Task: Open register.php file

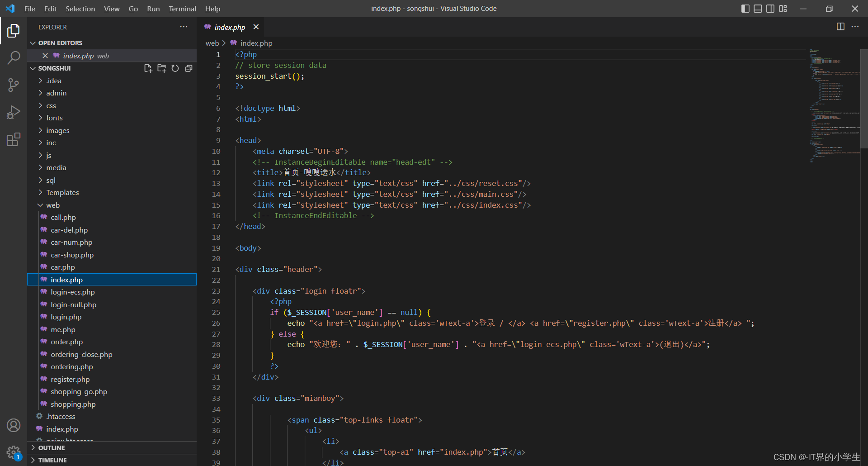Action: [112, 379]
